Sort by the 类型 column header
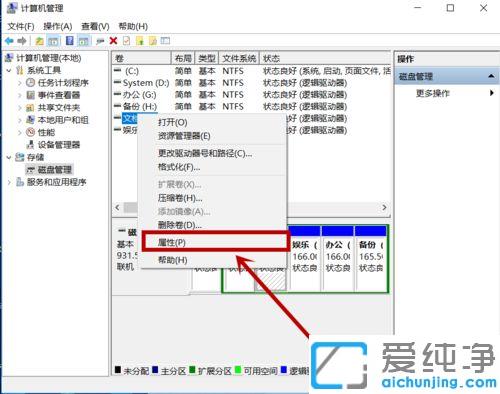This screenshot has width=500, height=394. click(207, 58)
